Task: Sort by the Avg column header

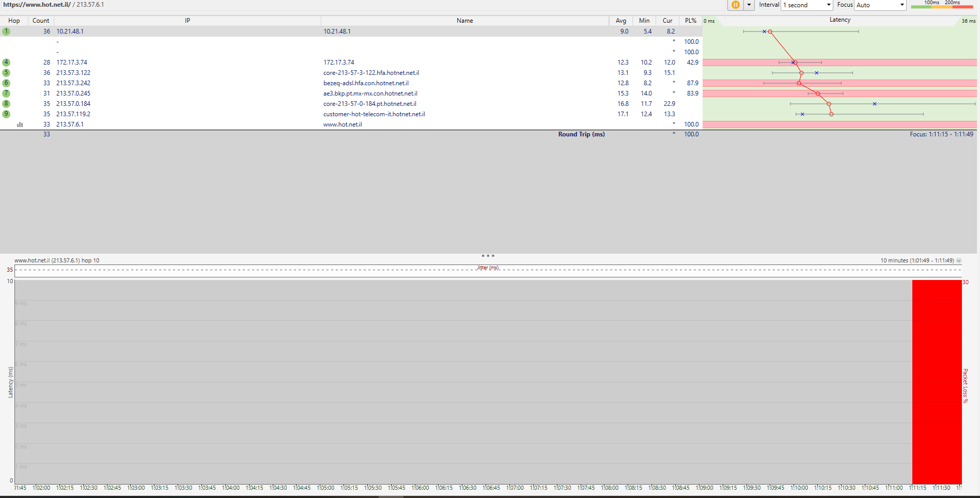Action: point(620,21)
